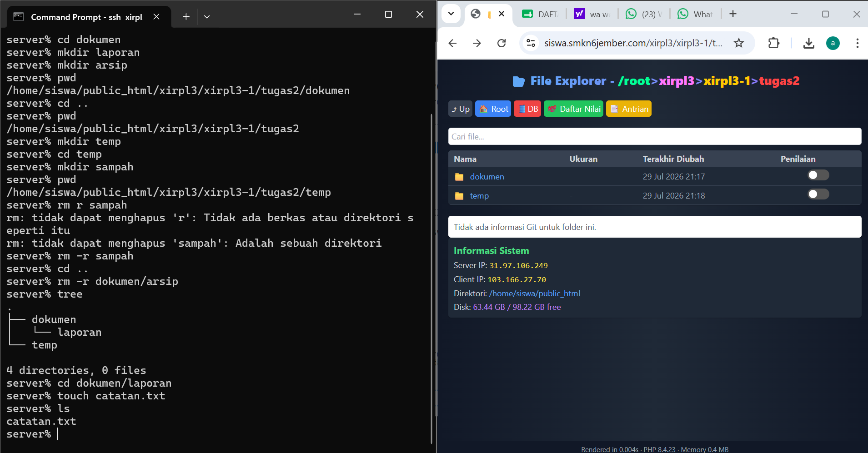Click the /home/siswa/public_html directory link
The image size is (868, 453).
(535, 294)
